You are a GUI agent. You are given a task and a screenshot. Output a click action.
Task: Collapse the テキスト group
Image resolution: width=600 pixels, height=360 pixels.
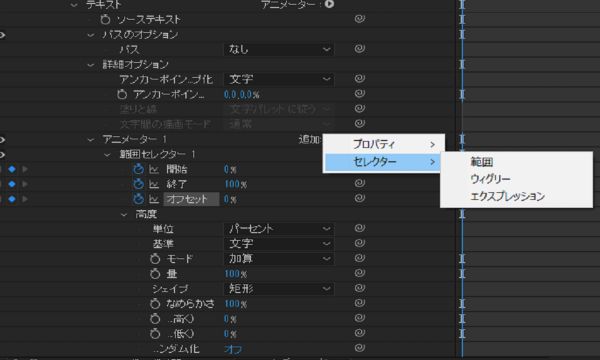pyautogui.click(x=74, y=5)
